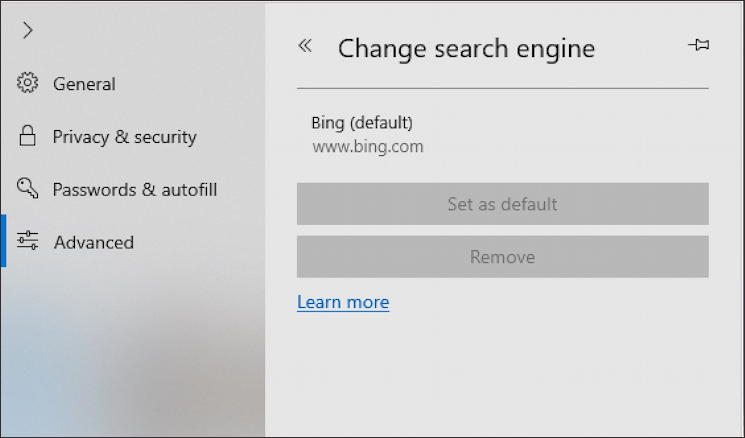Screen dimensions: 745x438
Task: Click the Advanced sliders icon
Action: tap(28, 241)
